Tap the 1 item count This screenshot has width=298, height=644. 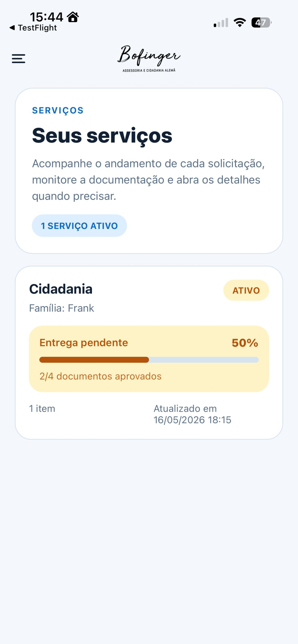(x=42, y=408)
